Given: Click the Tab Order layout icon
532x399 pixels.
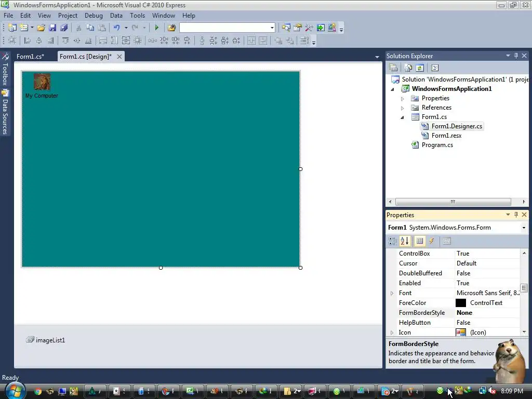Looking at the screenshot, I should (304, 41).
